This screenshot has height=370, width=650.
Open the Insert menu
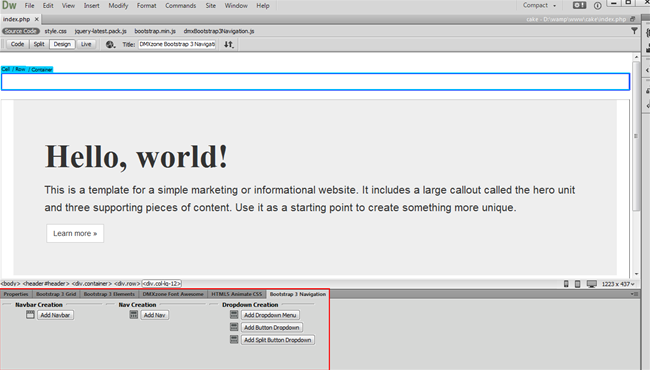[x=92, y=6]
